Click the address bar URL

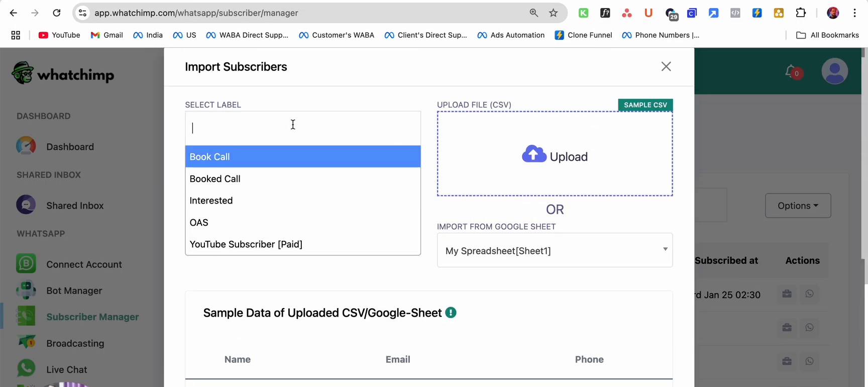click(196, 13)
